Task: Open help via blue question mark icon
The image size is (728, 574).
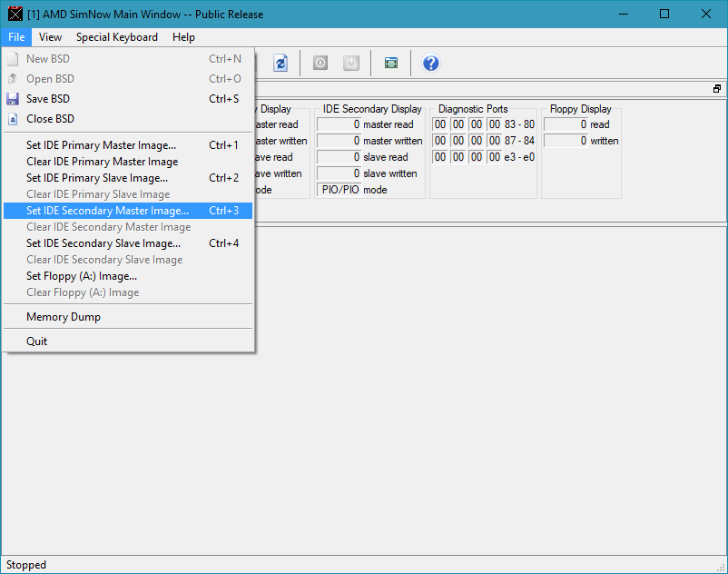Action: (x=431, y=63)
